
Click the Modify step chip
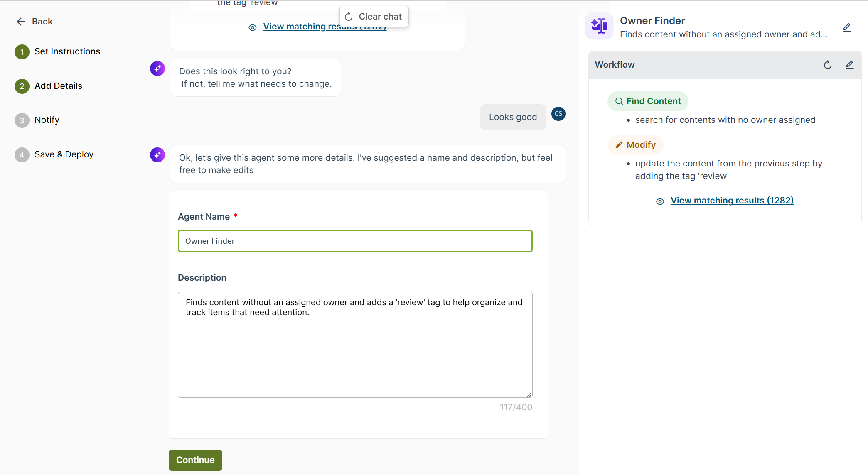tap(635, 145)
